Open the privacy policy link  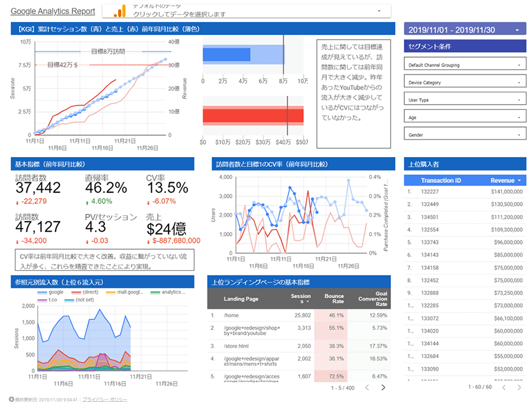pyautogui.click(x=105, y=400)
